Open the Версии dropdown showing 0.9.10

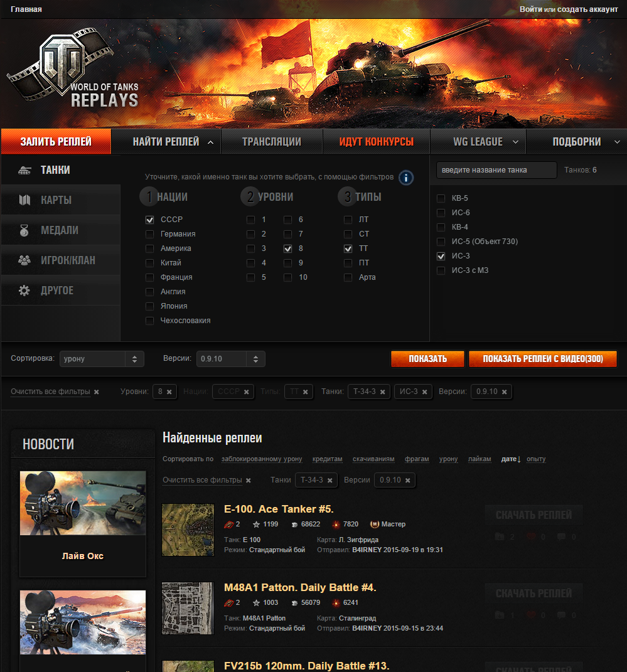pos(230,359)
